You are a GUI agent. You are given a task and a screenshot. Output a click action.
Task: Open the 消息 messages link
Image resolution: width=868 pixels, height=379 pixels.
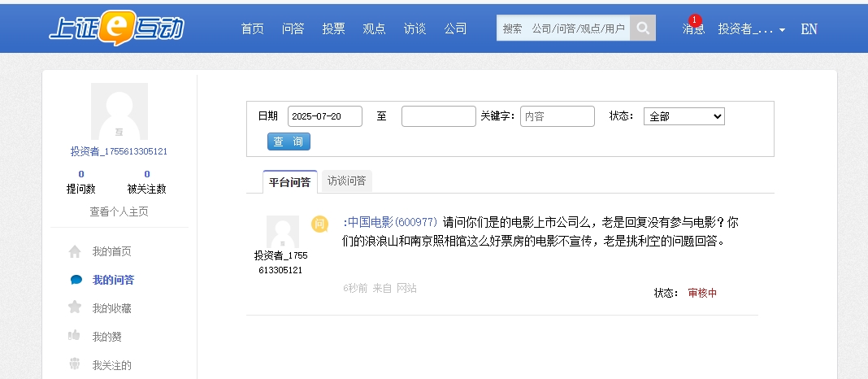[x=693, y=28]
